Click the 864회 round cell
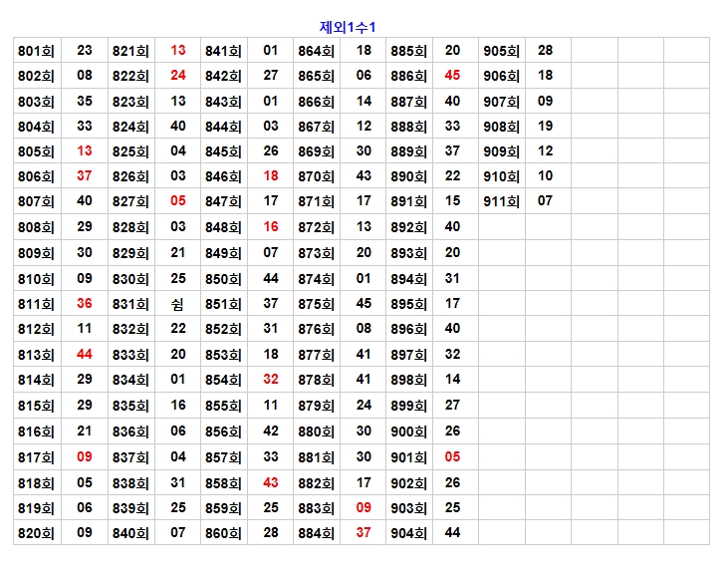The image size is (728, 577). (316, 51)
